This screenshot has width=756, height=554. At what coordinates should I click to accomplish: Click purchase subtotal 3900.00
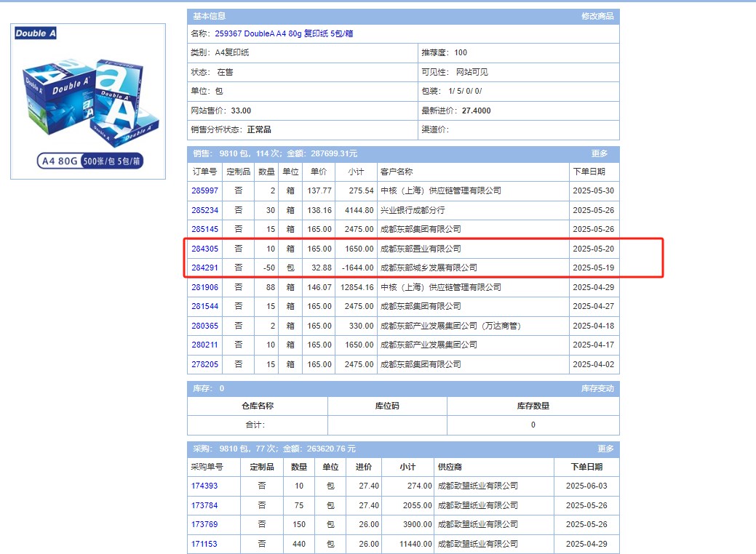tap(418, 524)
